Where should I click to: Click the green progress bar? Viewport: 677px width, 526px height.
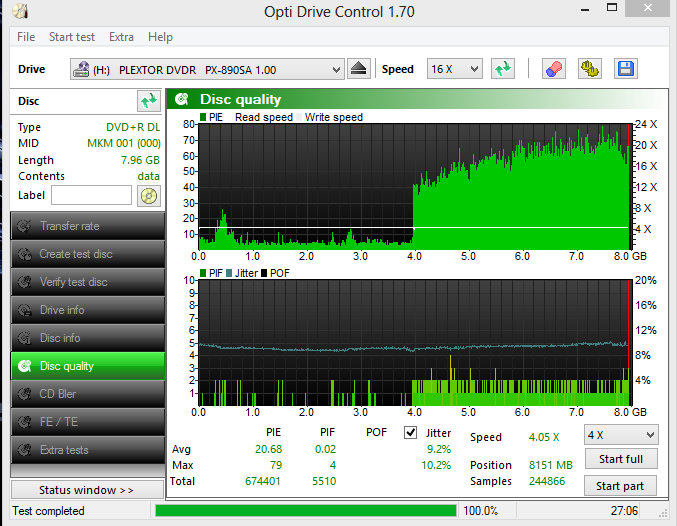point(305,511)
